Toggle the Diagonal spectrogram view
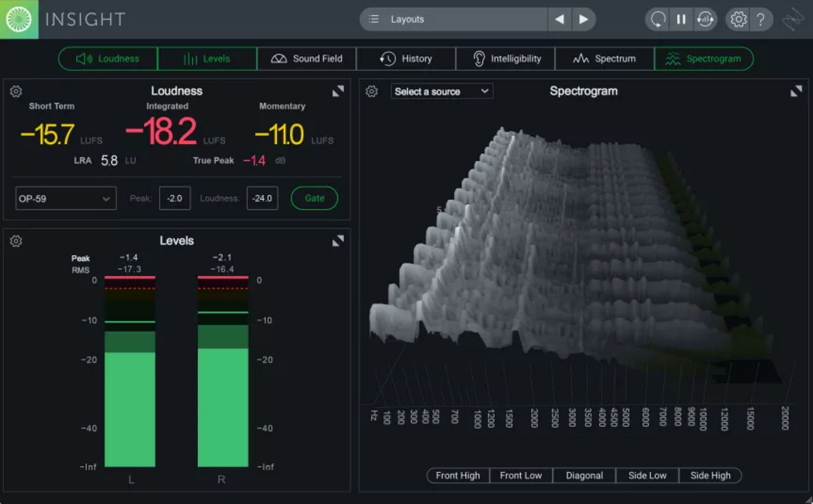The image size is (813, 504). coord(584,476)
